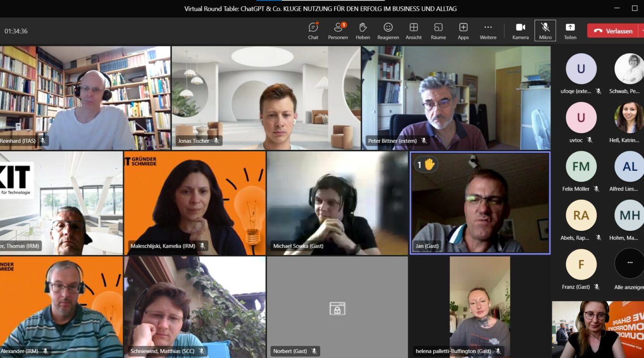Image resolution: width=644 pixels, height=358 pixels.
Task: Change the layout via Ansicht
Action: [x=414, y=31]
